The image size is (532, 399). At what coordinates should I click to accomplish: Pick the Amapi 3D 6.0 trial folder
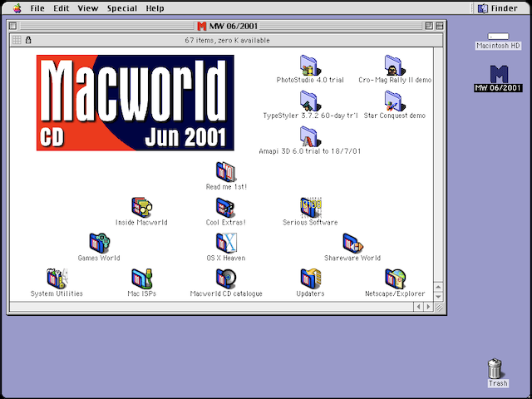310,136
